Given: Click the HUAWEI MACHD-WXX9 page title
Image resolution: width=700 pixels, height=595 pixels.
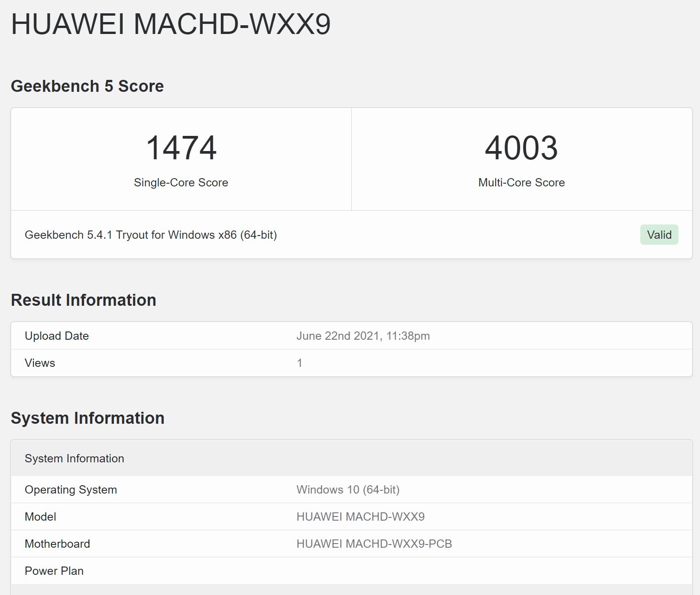Looking at the screenshot, I should click(170, 24).
